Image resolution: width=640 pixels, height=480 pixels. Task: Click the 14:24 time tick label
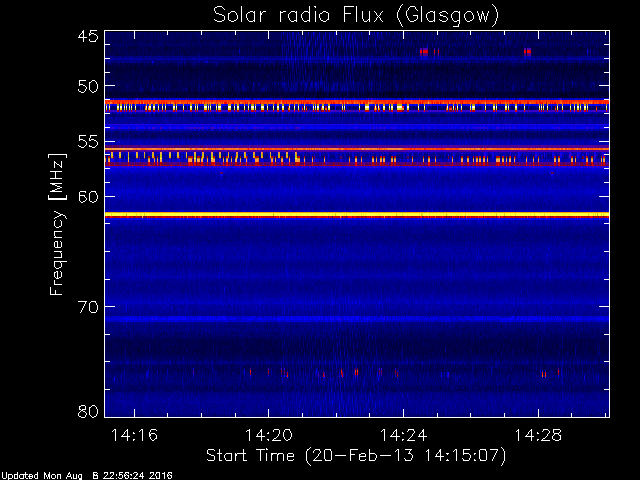click(404, 435)
